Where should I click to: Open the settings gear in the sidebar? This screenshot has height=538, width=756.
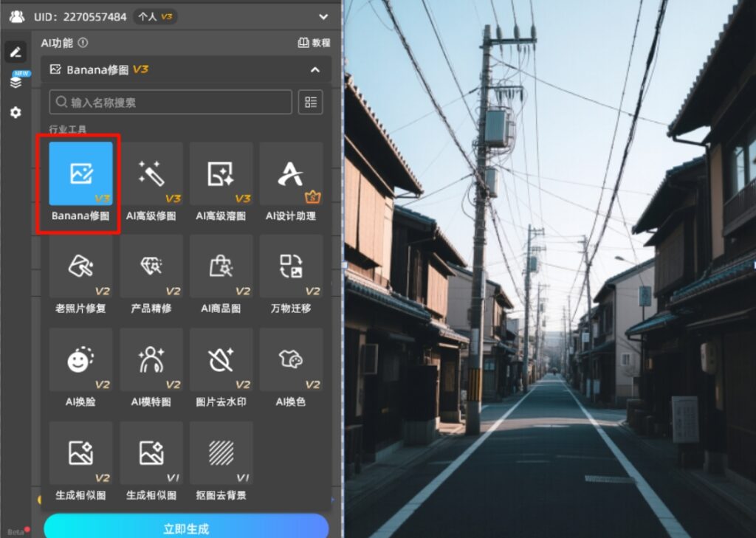point(18,112)
